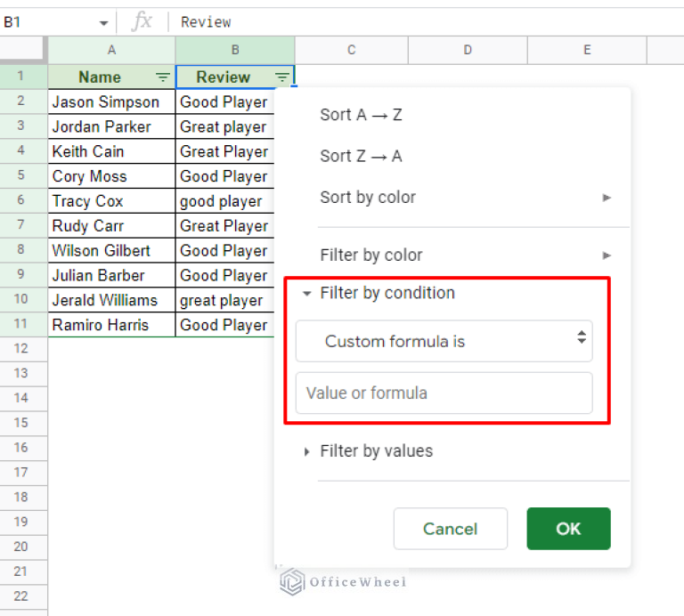
Task: Click the fx formula icon
Action: 142,21
